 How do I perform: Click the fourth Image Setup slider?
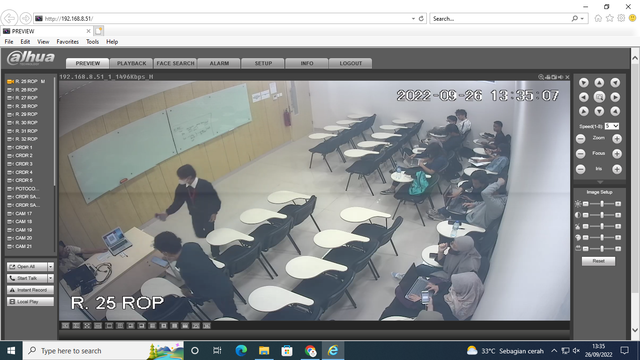click(602, 237)
